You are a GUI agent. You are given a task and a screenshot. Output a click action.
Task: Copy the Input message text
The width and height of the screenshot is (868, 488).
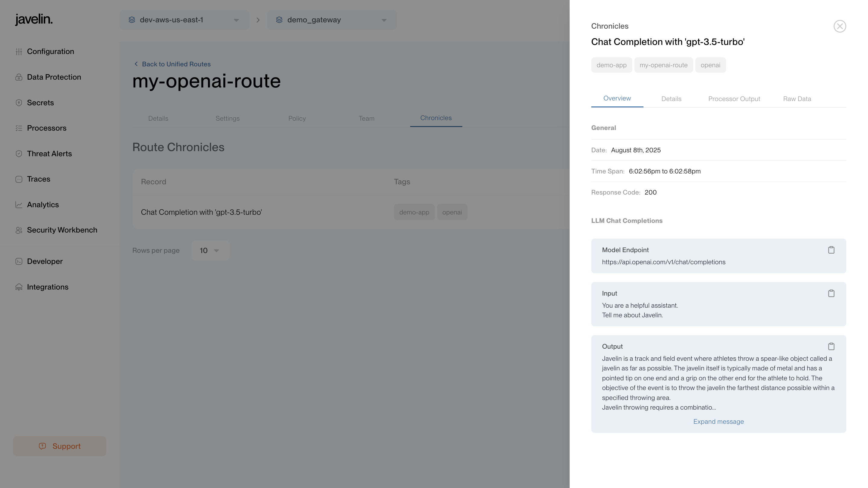pyautogui.click(x=831, y=293)
